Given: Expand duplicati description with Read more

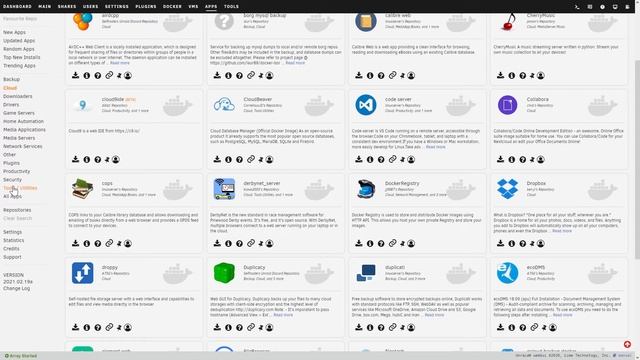Looking at the screenshot, I should [434, 315].
